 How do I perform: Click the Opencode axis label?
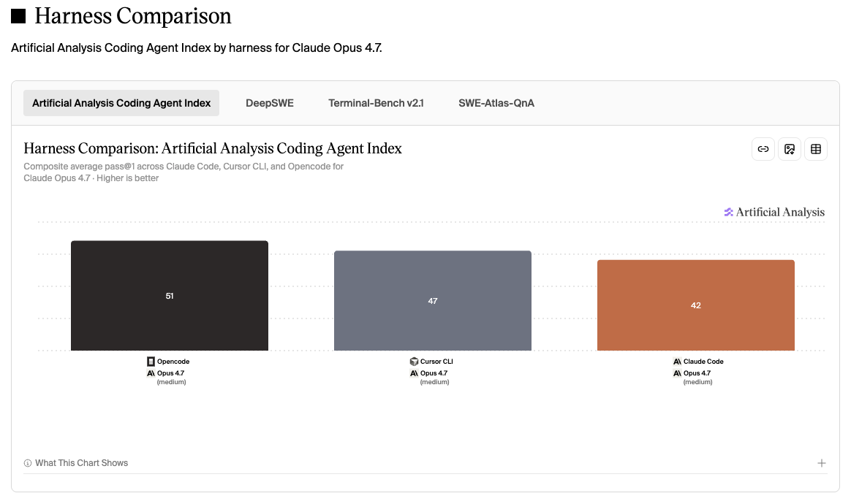click(173, 362)
